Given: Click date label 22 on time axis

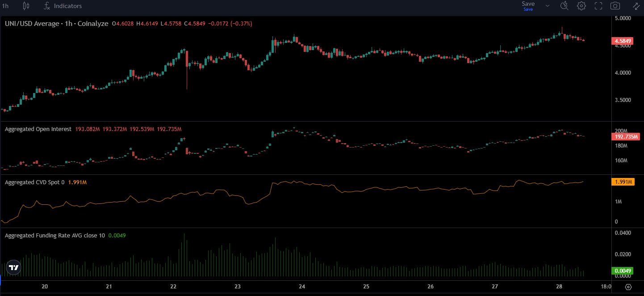Looking at the screenshot, I should coord(173,287).
